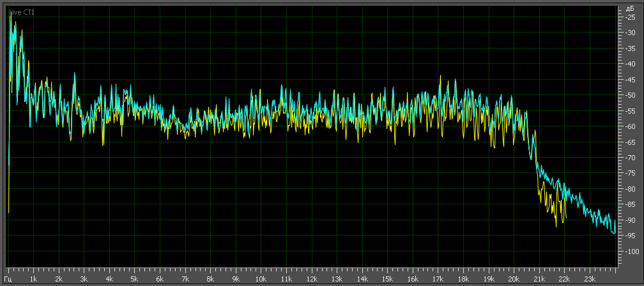Click the 21k label on frequency axis
The height and width of the screenshot is (286, 644).
[539, 279]
